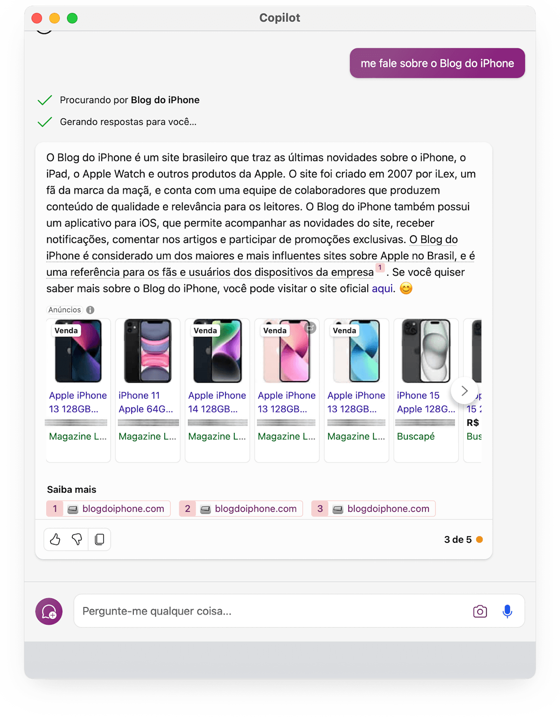
Task: Click the orange dot beside '3 de 5'
Action: point(479,539)
